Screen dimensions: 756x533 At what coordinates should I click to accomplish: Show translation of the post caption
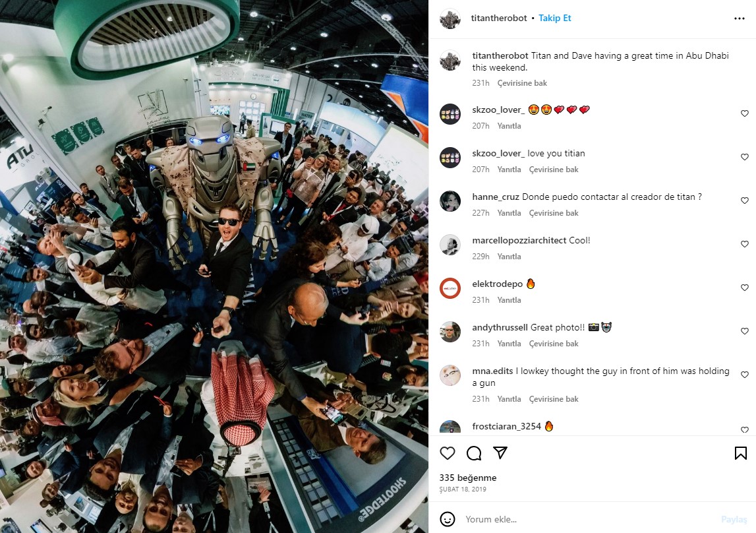point(522,83)
